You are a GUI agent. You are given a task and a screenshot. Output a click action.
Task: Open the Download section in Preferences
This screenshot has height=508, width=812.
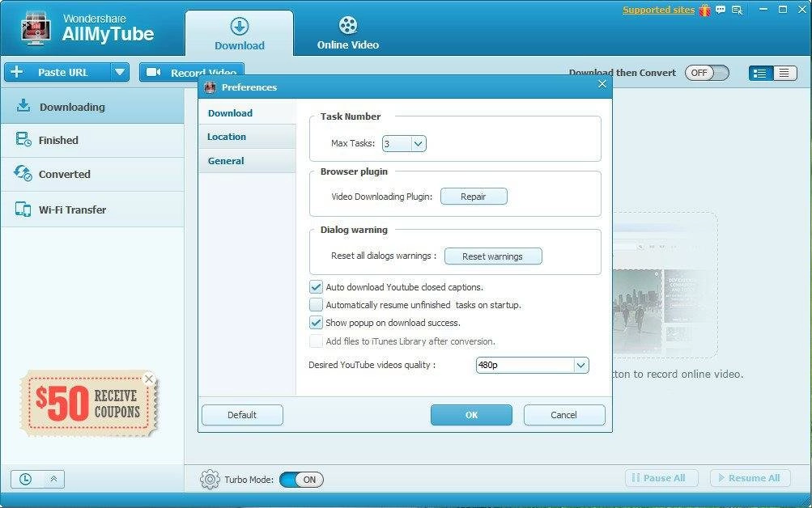pos(247,113)
